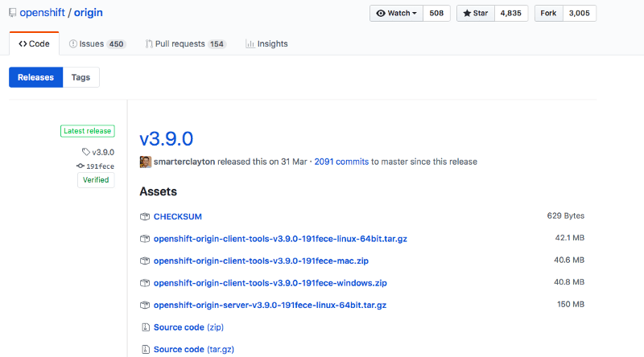Click the 40.8 MB size text
Viewport: 644px width, 357px height.
click(569, 282)
